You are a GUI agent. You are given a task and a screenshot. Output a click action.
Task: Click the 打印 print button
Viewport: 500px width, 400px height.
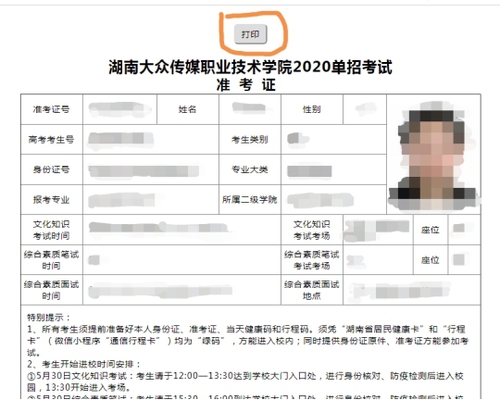click(250, 34)
